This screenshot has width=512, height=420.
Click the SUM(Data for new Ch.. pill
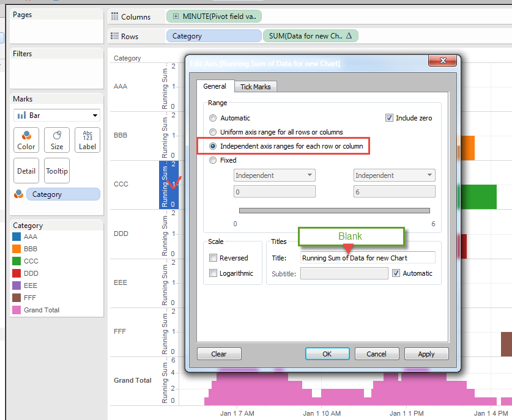coord(310,36)
